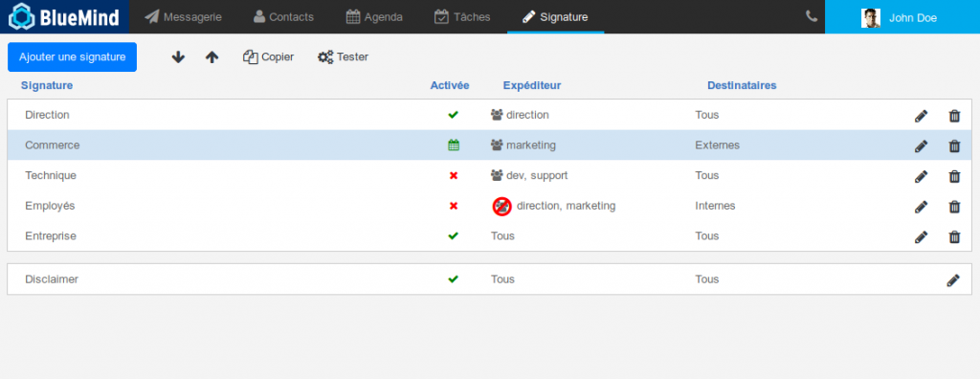The height and width of the screenshot is (379, 980).
Task: Toggle the red cross status for Technique
Action: point(454,176)
